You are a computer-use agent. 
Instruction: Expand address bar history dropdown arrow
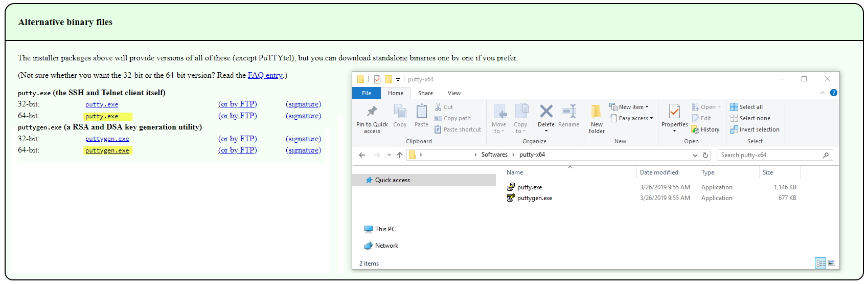(695, 155)
